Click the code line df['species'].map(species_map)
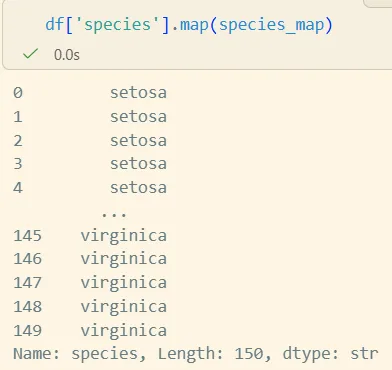392x370 pixels. (x=189, y=25)
